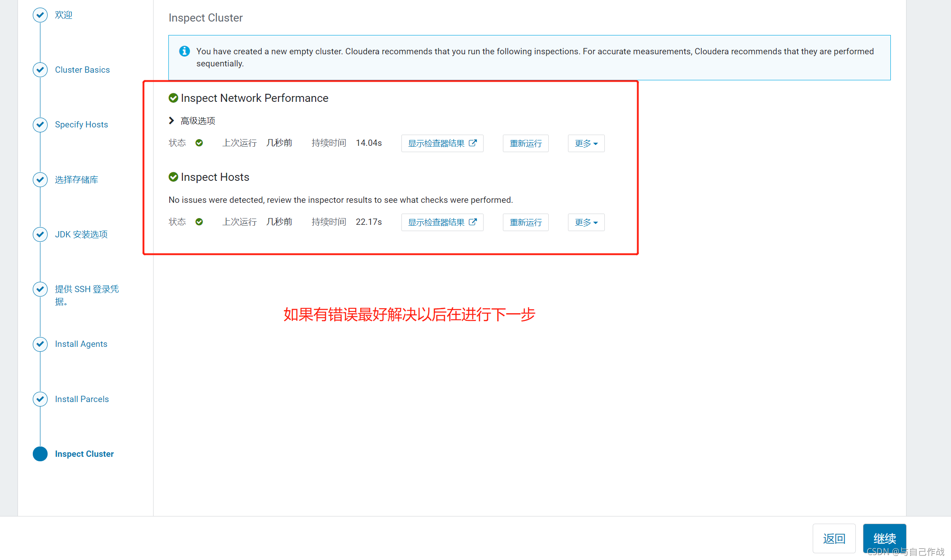Click the blue info icon in banner
Image resolution: width=951 pixels, height=560 pixels.
pos(184,51)
